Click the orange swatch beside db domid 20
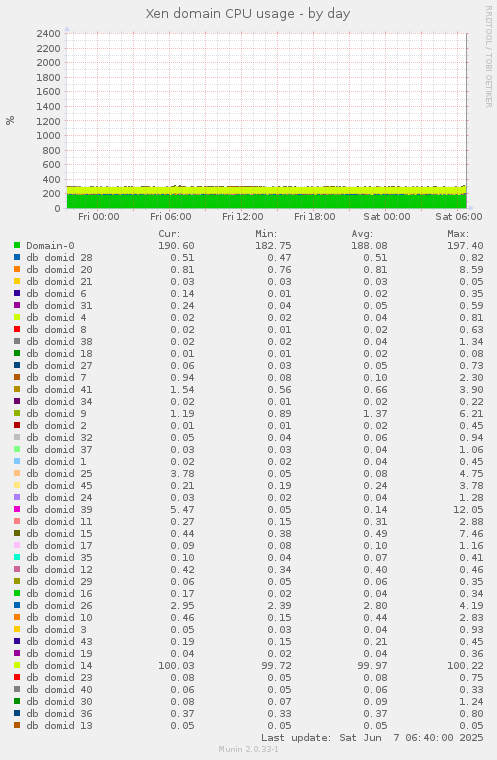497x760 pixels. click(x=17, y=269)
